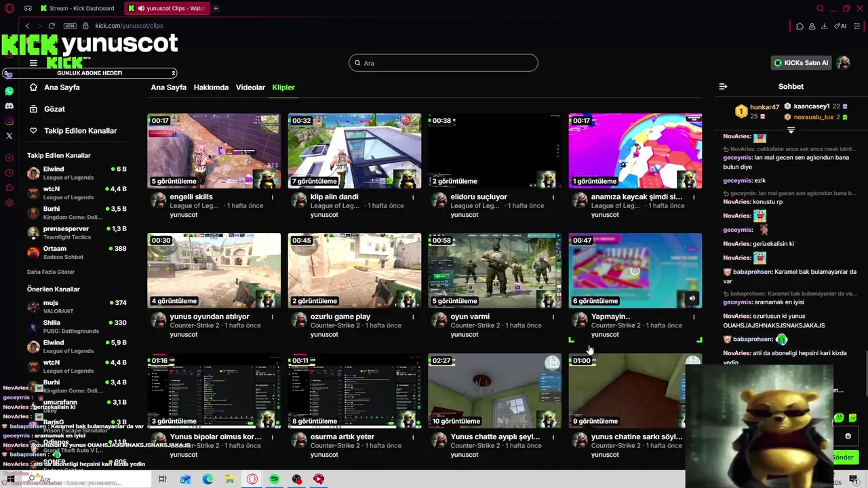The image size is (868, 488).
Task: Open mujs recommended channel
Action: coord(77,306)
